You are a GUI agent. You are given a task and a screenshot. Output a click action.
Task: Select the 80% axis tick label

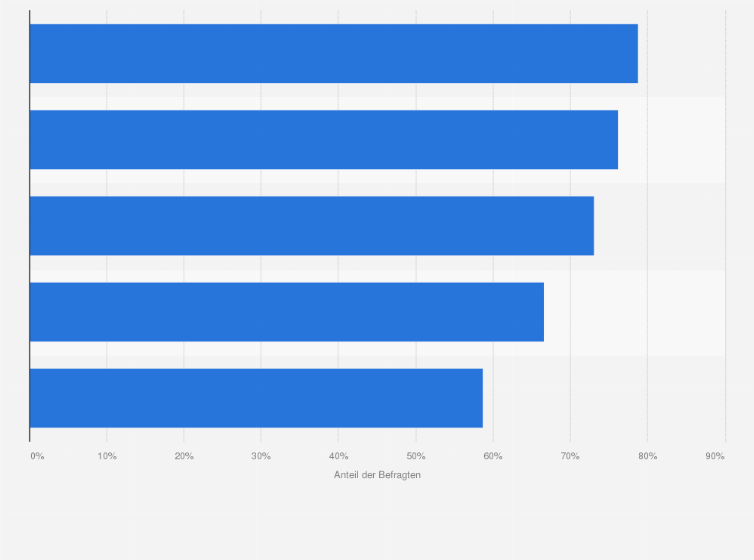(x=648, y=456)
